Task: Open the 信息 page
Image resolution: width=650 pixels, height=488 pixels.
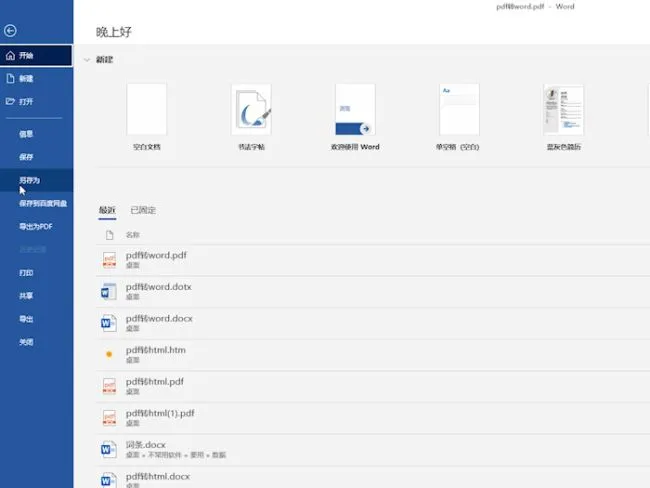Action: point(36,134)
